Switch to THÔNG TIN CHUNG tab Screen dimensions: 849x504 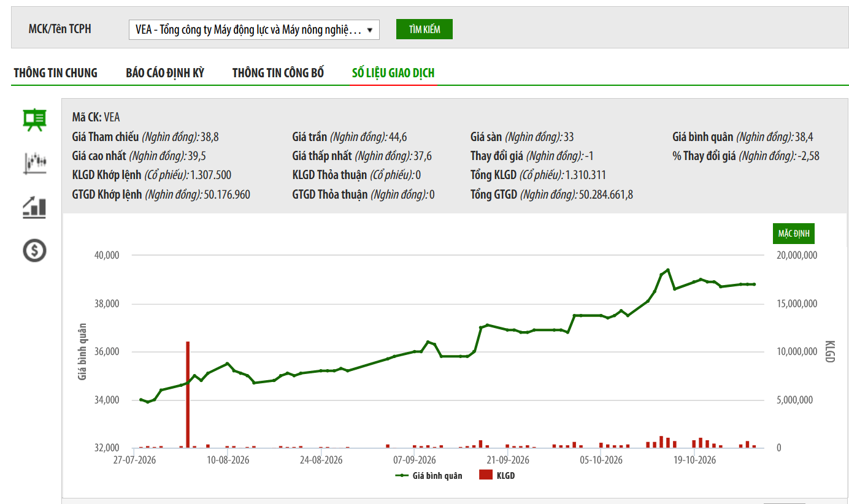56,73
